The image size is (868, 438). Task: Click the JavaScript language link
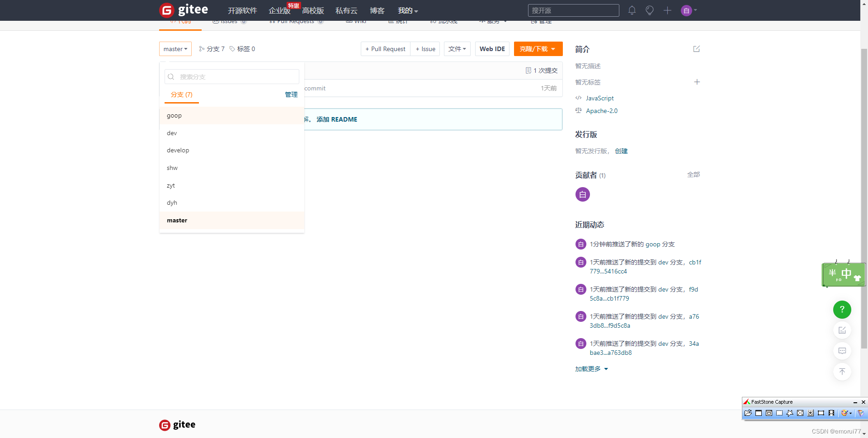[600, 98]
